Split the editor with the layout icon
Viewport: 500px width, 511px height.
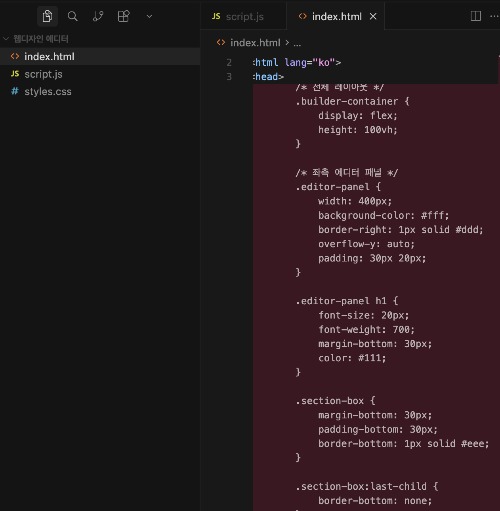476,16
